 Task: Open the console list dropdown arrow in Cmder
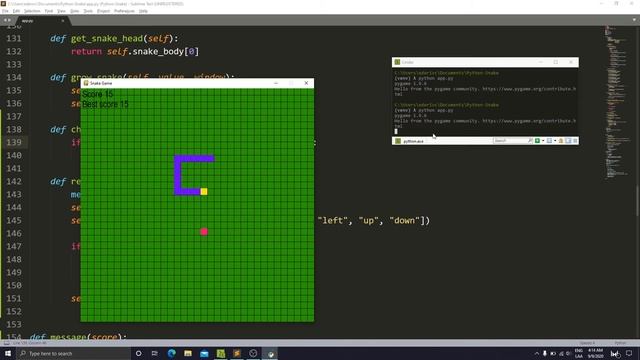555,140
